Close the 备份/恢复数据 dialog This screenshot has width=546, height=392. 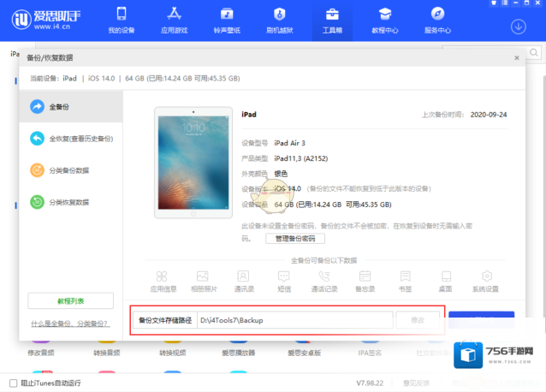[516, 57]
